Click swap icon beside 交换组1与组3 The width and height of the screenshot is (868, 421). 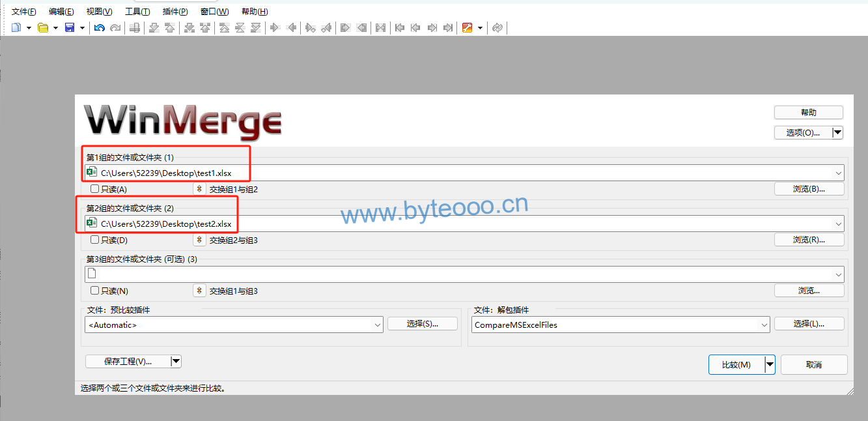(x=200, y=291)
